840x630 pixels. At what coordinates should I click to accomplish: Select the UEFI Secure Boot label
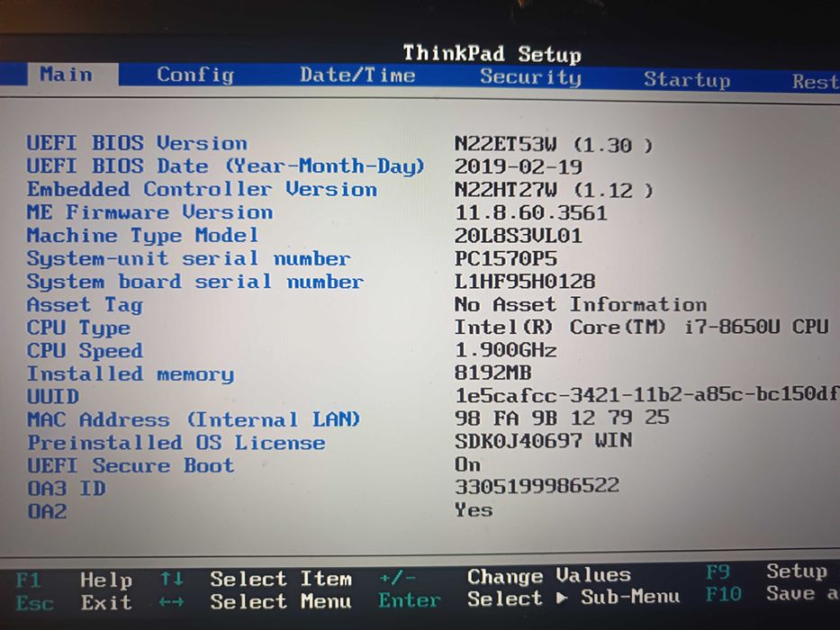coord(131,465)
